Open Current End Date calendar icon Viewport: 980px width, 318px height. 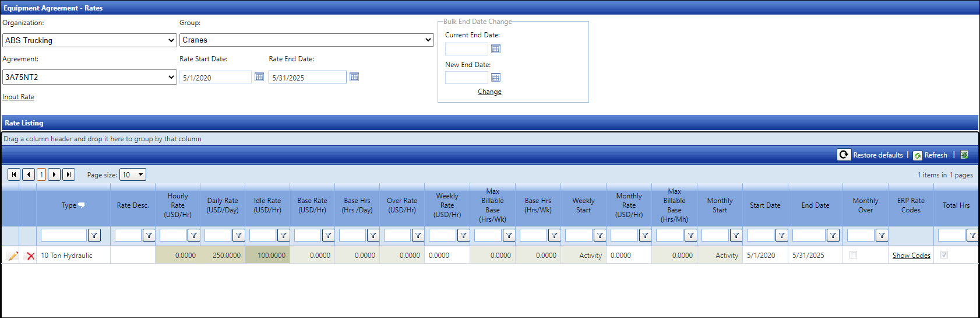(x=496, y=49)
